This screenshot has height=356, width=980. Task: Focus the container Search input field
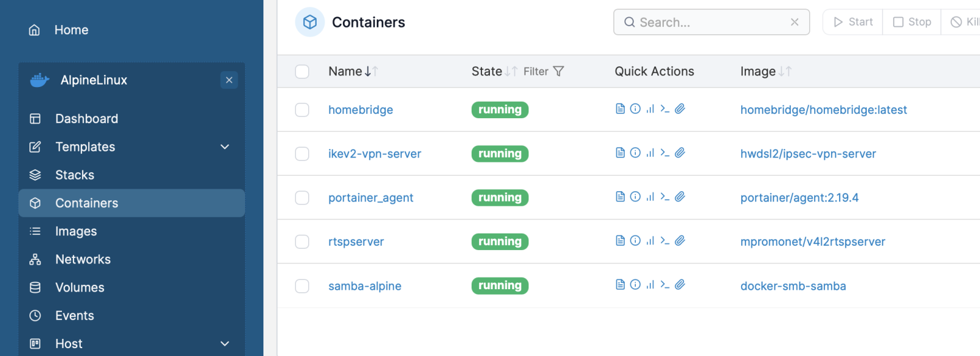point(710,23)
